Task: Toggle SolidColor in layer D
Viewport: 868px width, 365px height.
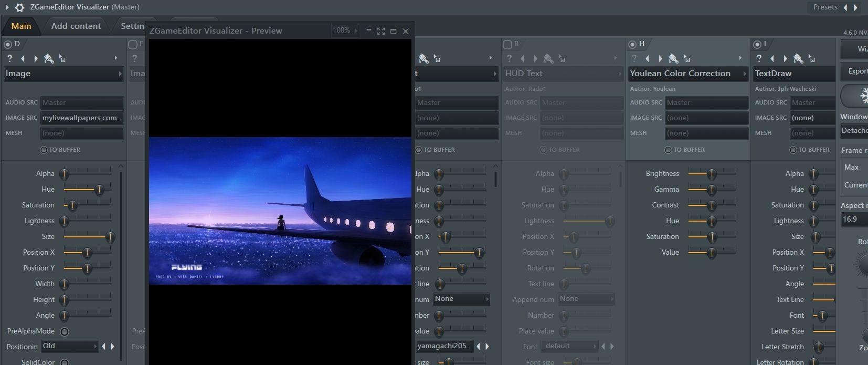Action: coord(65,362)
